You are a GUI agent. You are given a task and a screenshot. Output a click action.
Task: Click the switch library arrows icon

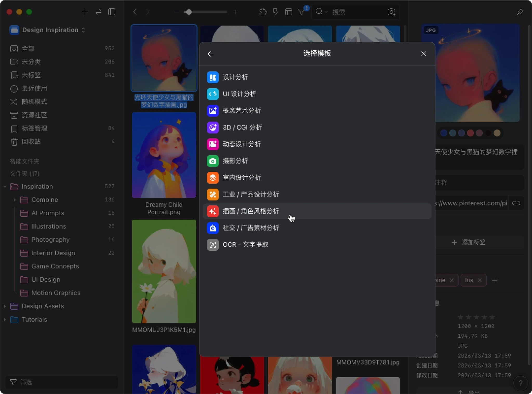[98, 12]
